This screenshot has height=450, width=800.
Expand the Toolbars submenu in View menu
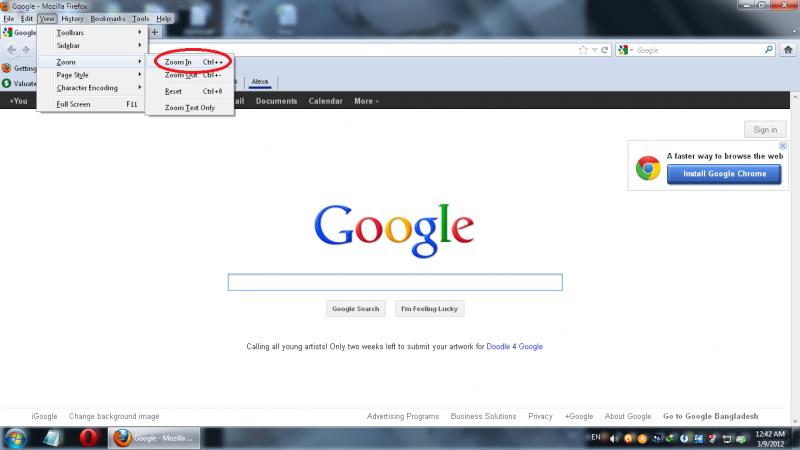point(70,33)
